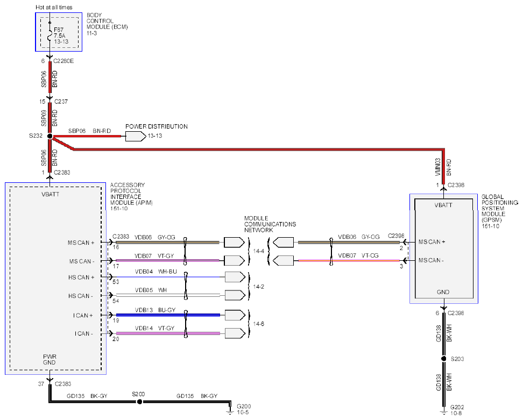The width and height of the screenshot is (523, 420).
Task: Click the Power Distribution 13-13 reference arrow
Action: pos(136,137)
